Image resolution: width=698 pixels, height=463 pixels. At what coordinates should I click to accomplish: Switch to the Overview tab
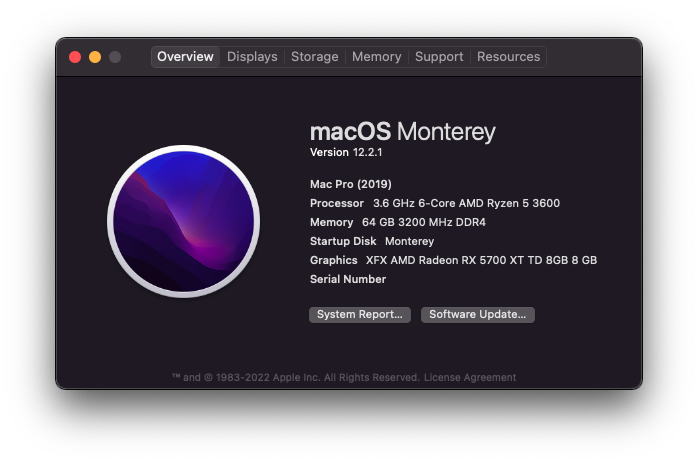[x=185, y=57]
